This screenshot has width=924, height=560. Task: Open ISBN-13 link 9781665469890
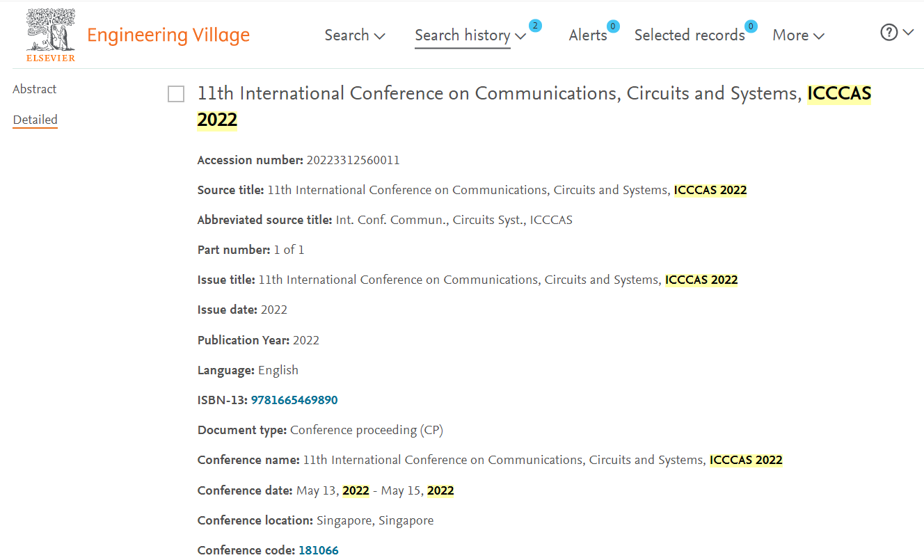point(294,400)
